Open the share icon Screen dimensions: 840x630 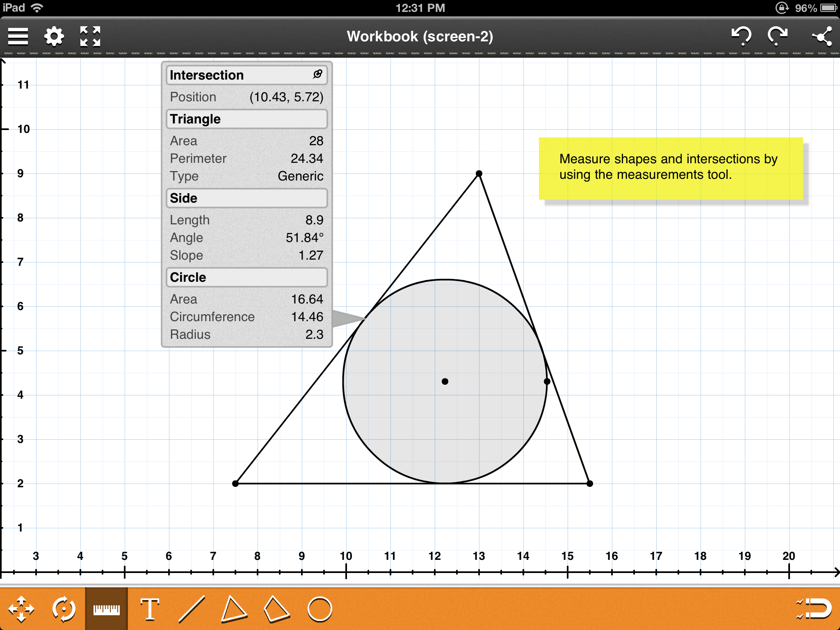tap(822, 37)
